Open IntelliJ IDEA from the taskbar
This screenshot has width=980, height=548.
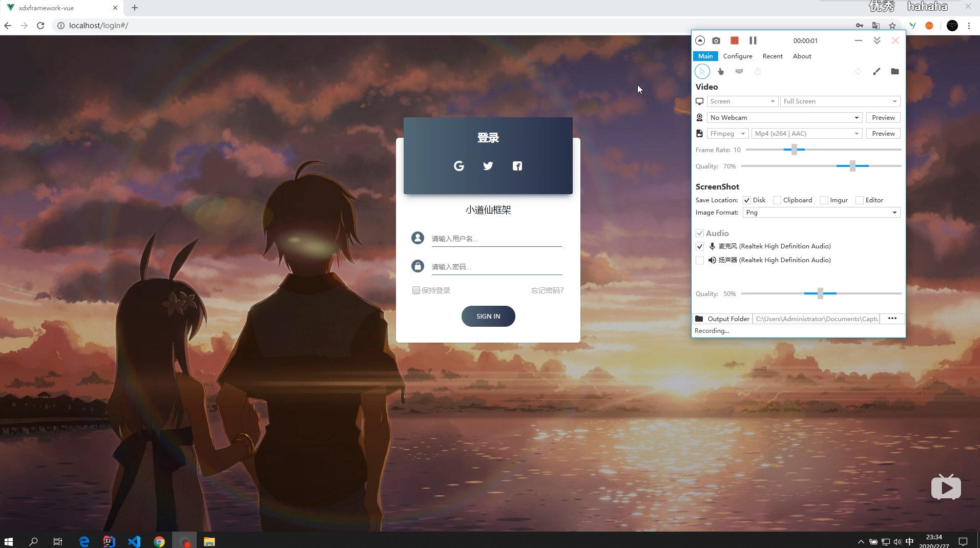(x=109, y=541)
